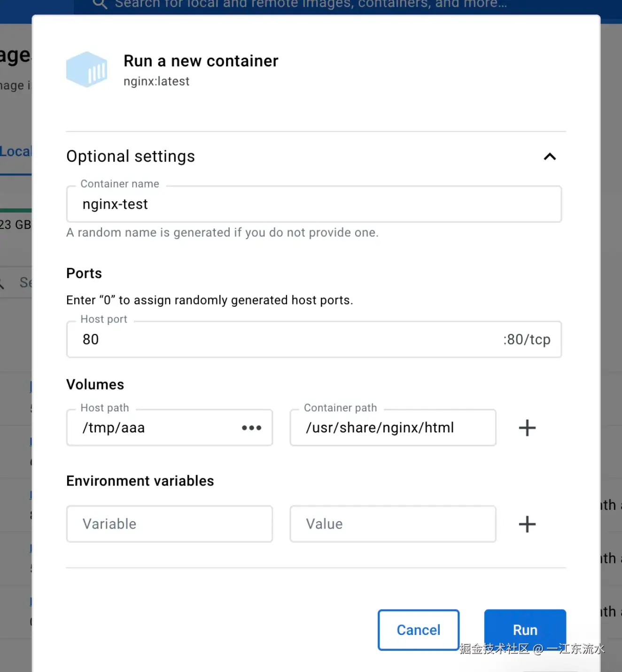Click the Run a new container title
622x672 pixels.
(201, 61)
